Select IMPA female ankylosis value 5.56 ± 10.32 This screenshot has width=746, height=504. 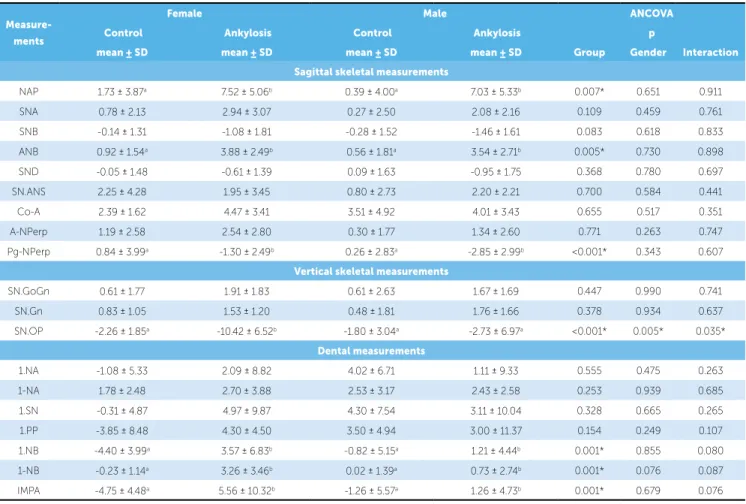pyautogui.click(x=246, y=490)
